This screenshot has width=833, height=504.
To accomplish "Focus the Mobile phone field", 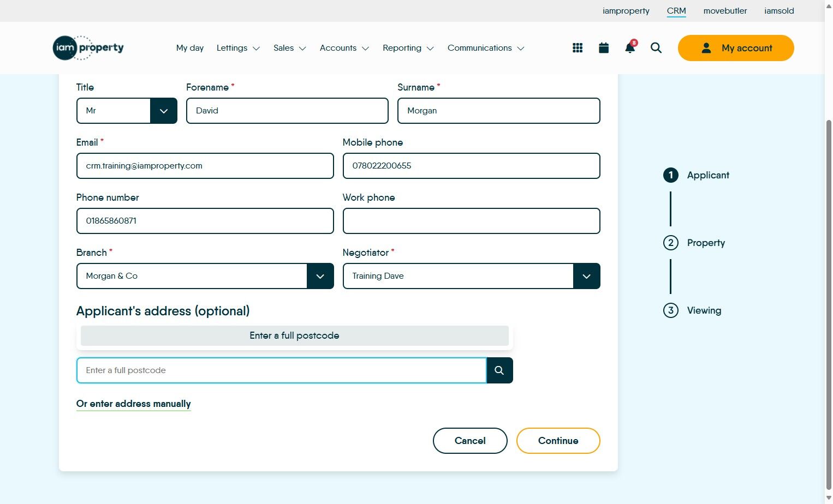I will coord(471,166).
